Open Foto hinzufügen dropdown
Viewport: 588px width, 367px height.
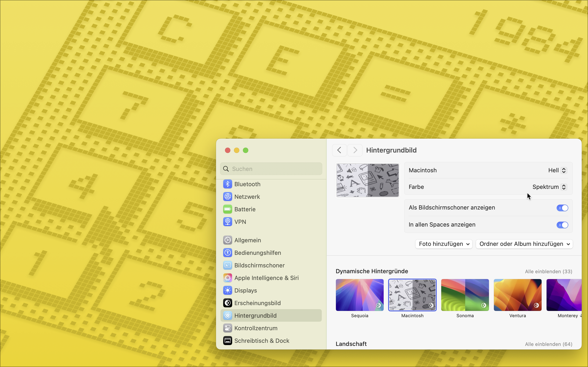point(444,244)
